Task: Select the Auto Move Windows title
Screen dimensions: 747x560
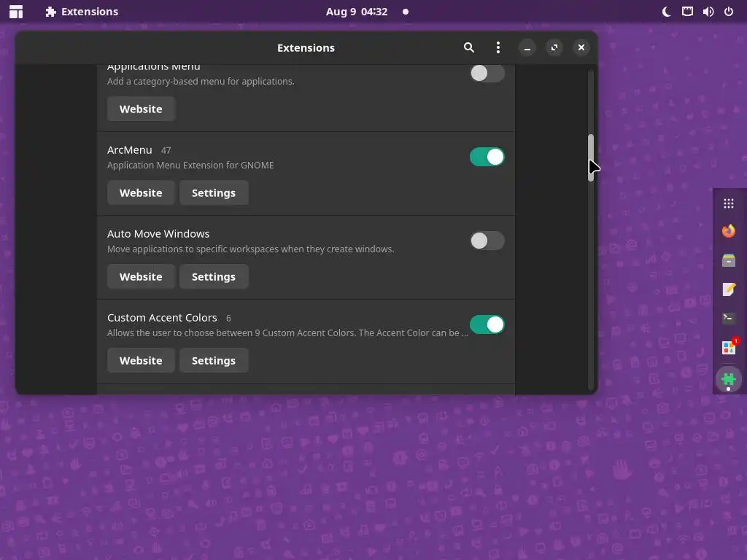Action: (x=158, y=234)
